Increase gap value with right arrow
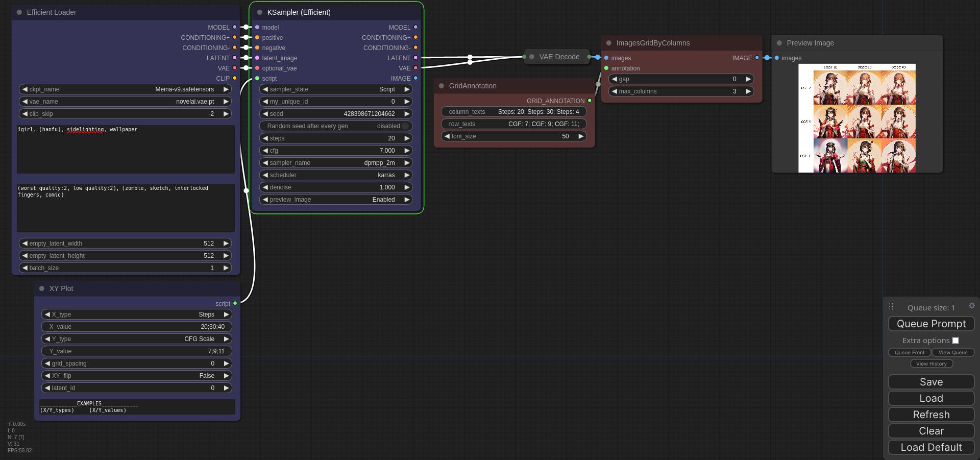The height and width of the screenshot is (460, 980). coord(748,79)
